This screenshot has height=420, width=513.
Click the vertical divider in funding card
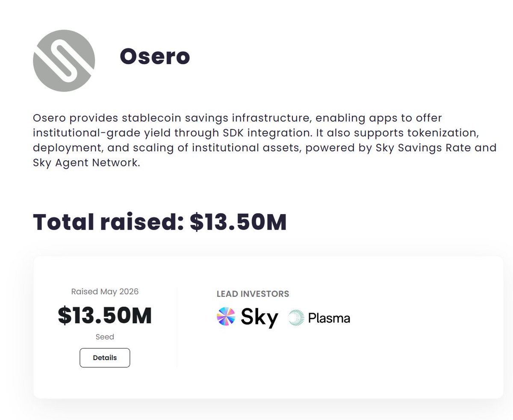(177, 327)
